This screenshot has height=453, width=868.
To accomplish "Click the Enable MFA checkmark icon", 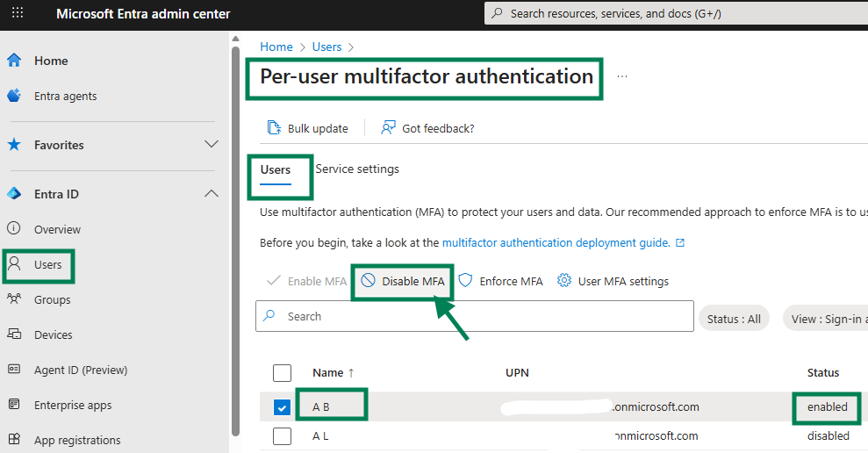I will (x=274, y=281).
